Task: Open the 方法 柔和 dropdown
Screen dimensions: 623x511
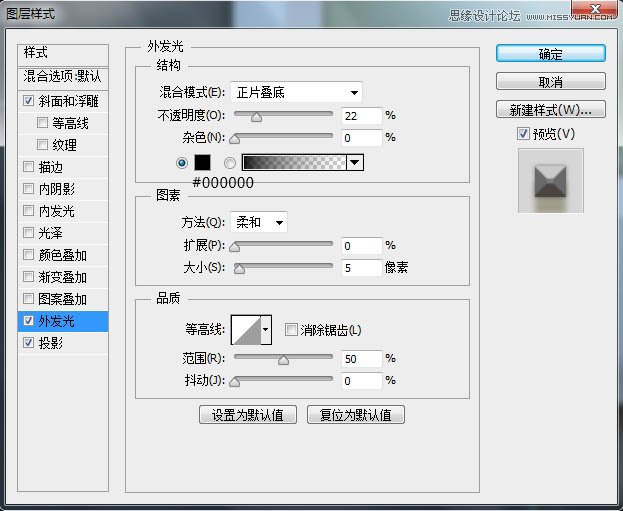Action: click(259, 222)
